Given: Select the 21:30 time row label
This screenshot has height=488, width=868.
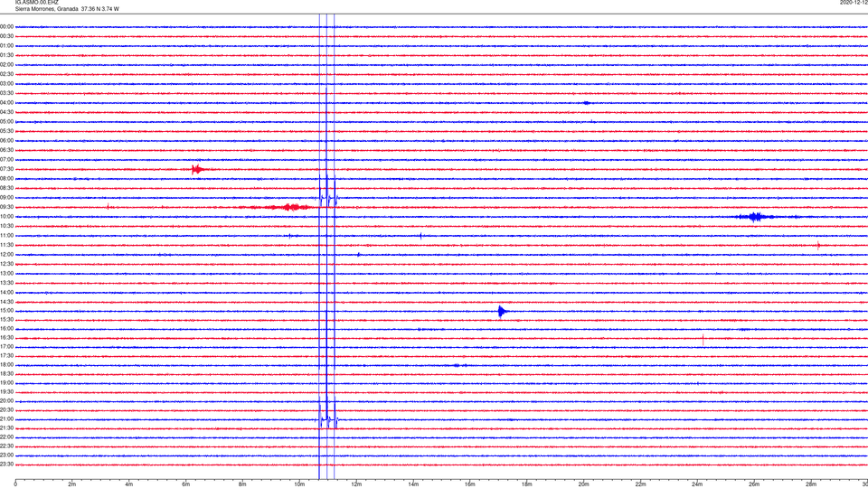Looking at the screenshot, I should [6, 428].
